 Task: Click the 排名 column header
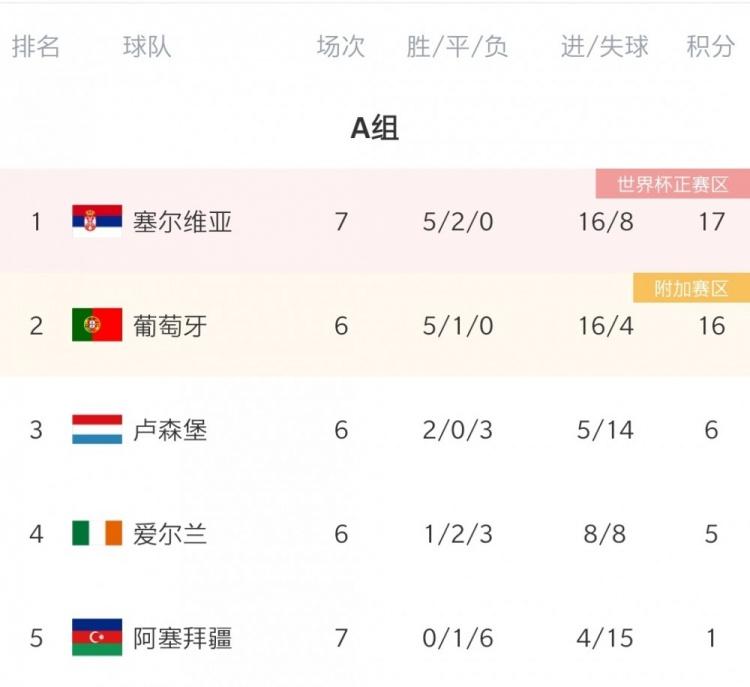pyautogui.click(x=36, y=47)
